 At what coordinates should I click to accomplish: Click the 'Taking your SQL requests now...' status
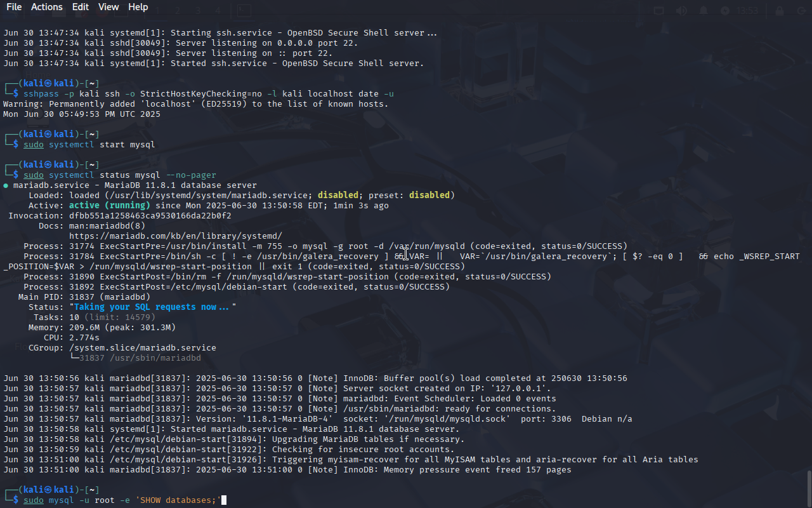[153, 307]
